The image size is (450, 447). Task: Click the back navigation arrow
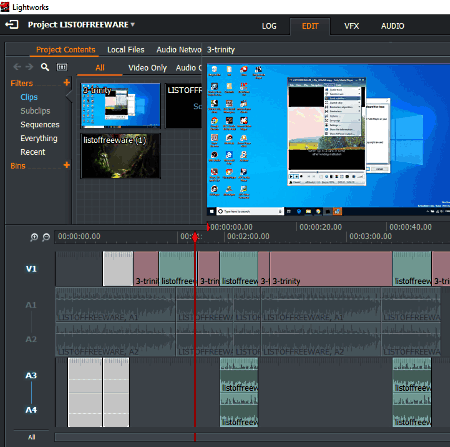click(x=17, y=67)
